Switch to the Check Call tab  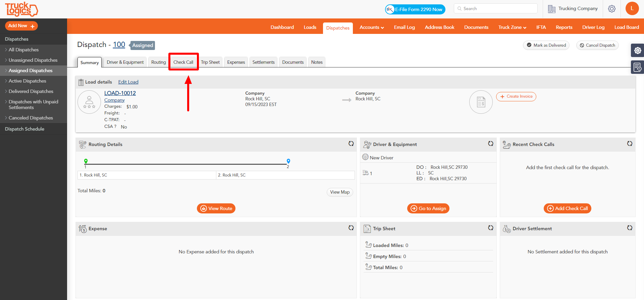coord(183,62)
